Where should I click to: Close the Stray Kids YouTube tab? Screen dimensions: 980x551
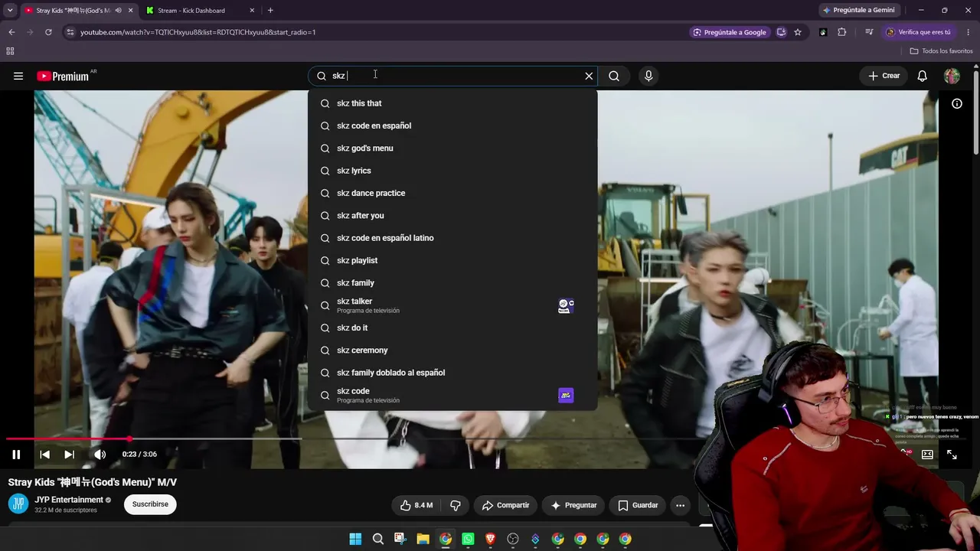coord(131,11)
